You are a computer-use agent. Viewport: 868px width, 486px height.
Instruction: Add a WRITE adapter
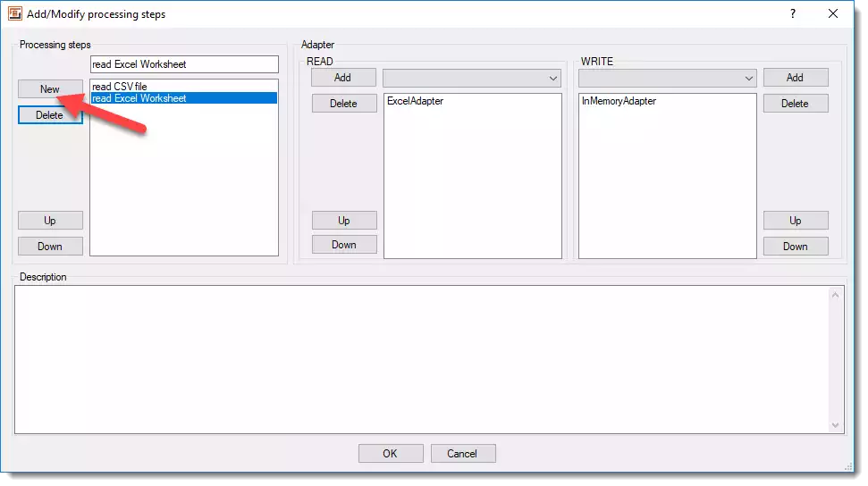click(x=795, y=78)
